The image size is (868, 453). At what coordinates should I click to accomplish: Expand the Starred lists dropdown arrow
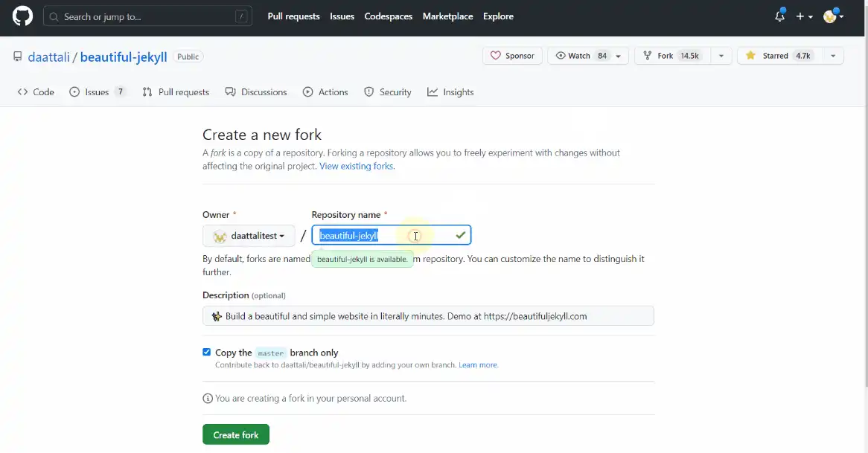pos(833,56)
